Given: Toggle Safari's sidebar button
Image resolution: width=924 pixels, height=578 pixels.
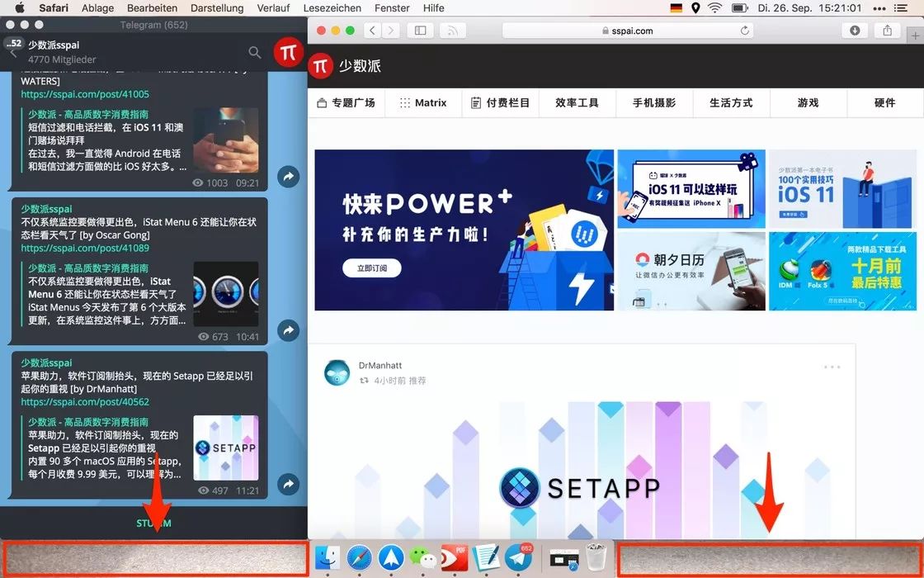Looking at the screenshot, I should pyautogui.click(x=420, y=31).
